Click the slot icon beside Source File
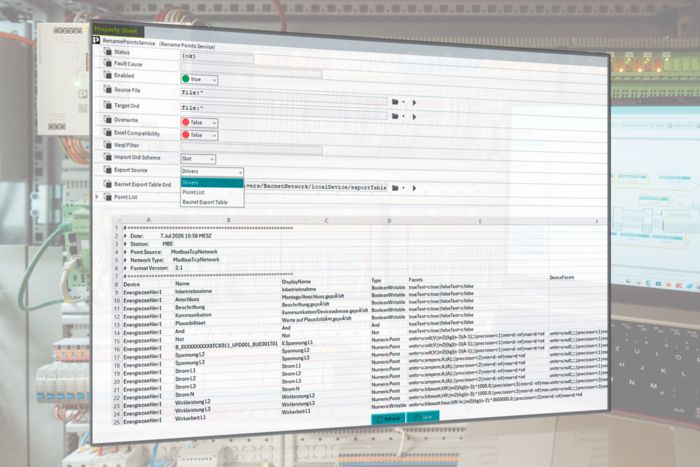 tap(108, 89)
